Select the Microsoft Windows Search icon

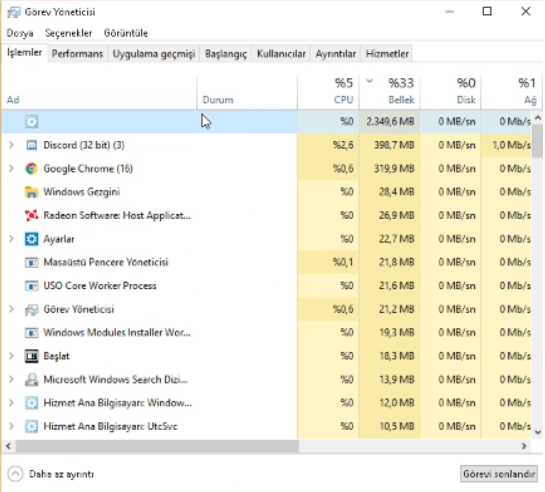tap(31, 380)
